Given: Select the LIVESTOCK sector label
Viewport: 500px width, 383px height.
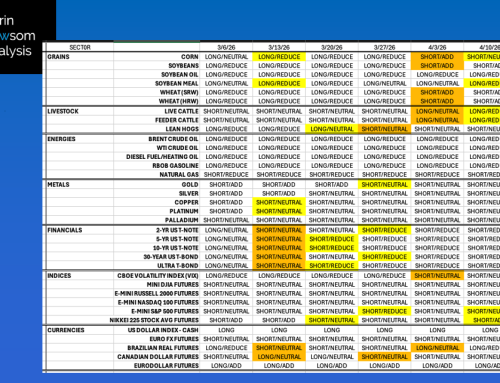Looking at the screenshot, I should point(63,111).
